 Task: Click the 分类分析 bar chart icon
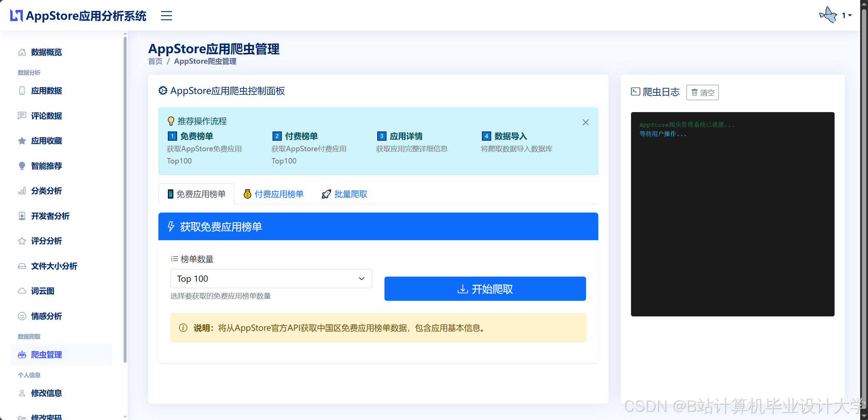[22, 191]
